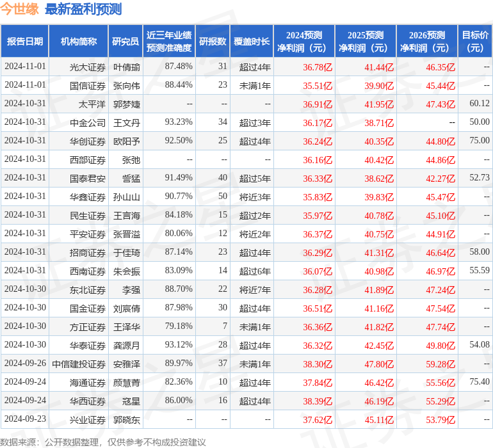Click the 近三年业绩预测准确度 column header
The width and height of the screenshot is (493, 448).
169,42
